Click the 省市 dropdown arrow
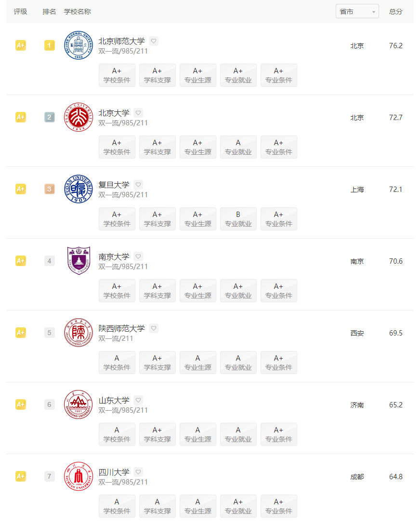The image size is (420, 525). tap(373, 12)
